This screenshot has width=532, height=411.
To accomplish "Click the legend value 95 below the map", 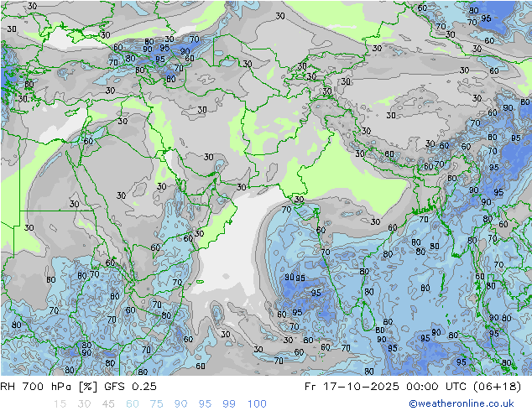I will (x=205, y=404).
